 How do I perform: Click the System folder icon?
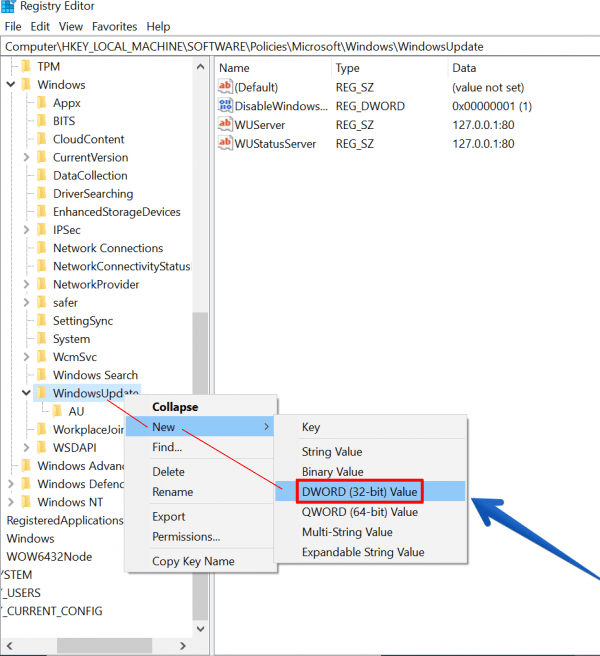(42, 339)
